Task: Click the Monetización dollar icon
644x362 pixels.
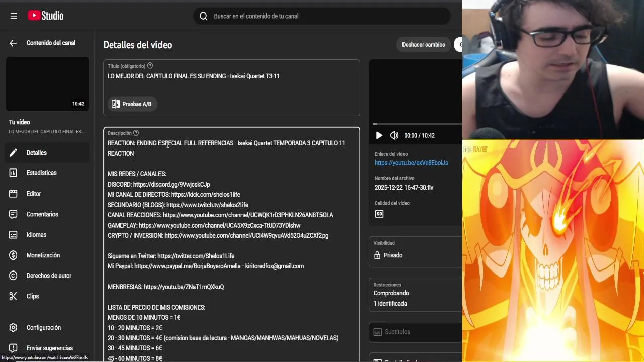Action: click(x=14, y=255)
